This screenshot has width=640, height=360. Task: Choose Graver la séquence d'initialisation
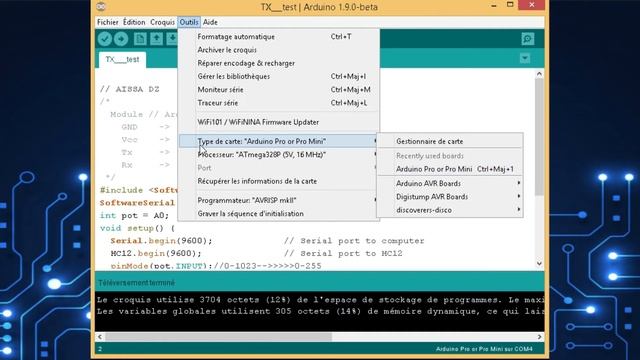[x=278, y=213]
